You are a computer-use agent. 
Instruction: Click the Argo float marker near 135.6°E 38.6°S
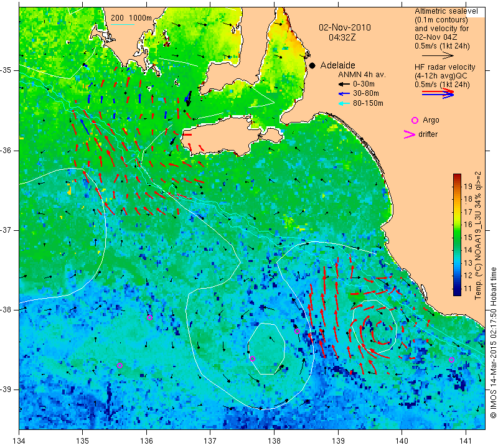click(120, 365)
